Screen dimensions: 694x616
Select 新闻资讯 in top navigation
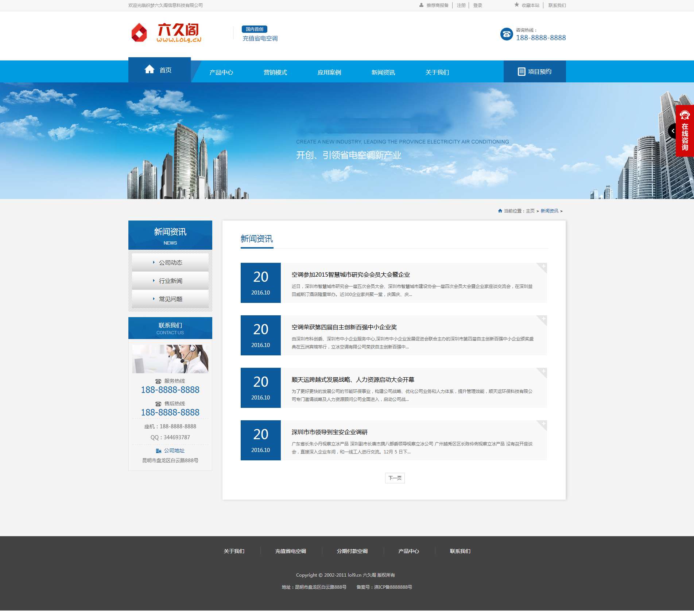point(383,72)
